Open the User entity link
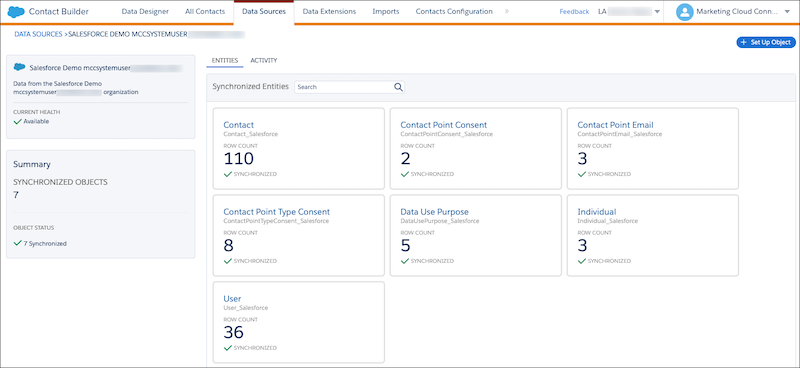800x368 pixels. tap(232, 299)
